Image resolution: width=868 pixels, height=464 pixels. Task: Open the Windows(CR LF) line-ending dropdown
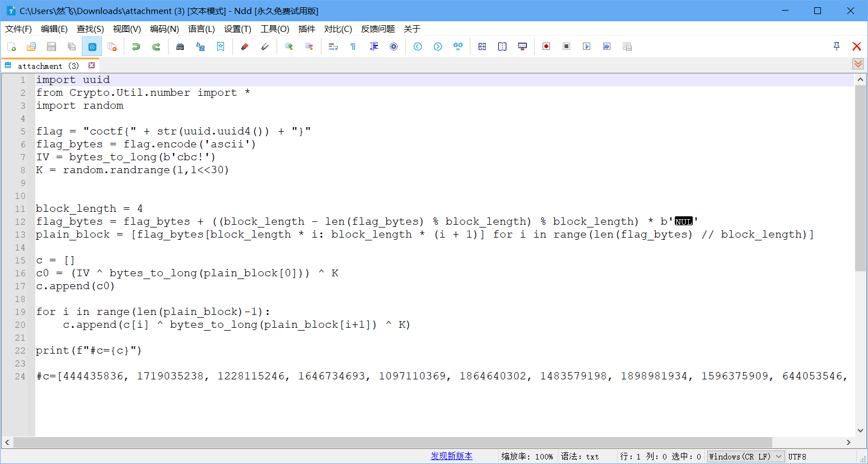[x=745, y=457]
